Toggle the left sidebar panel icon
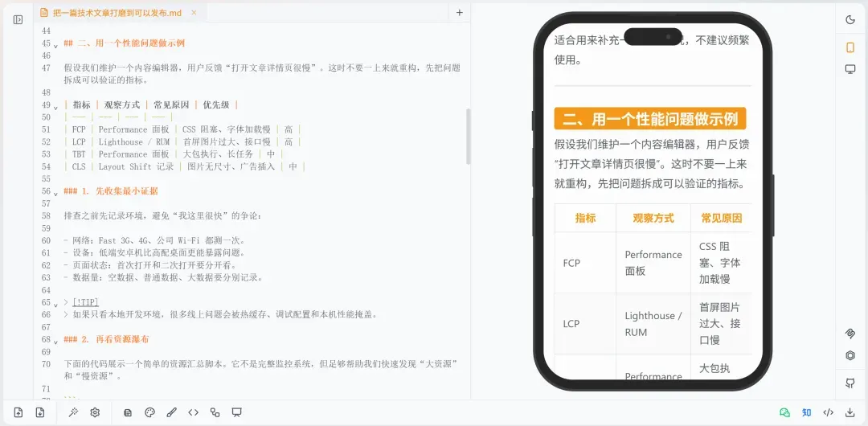 click(x=18, y=19)
